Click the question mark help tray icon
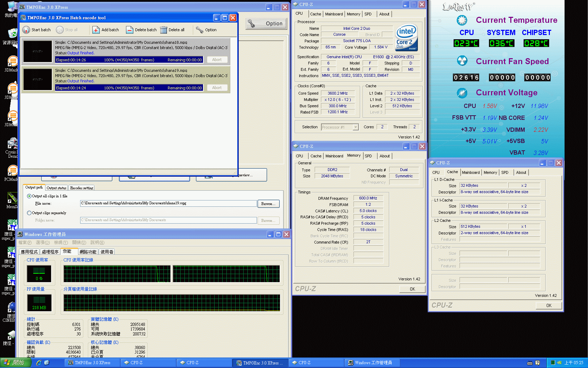 [x=537, y=363]
